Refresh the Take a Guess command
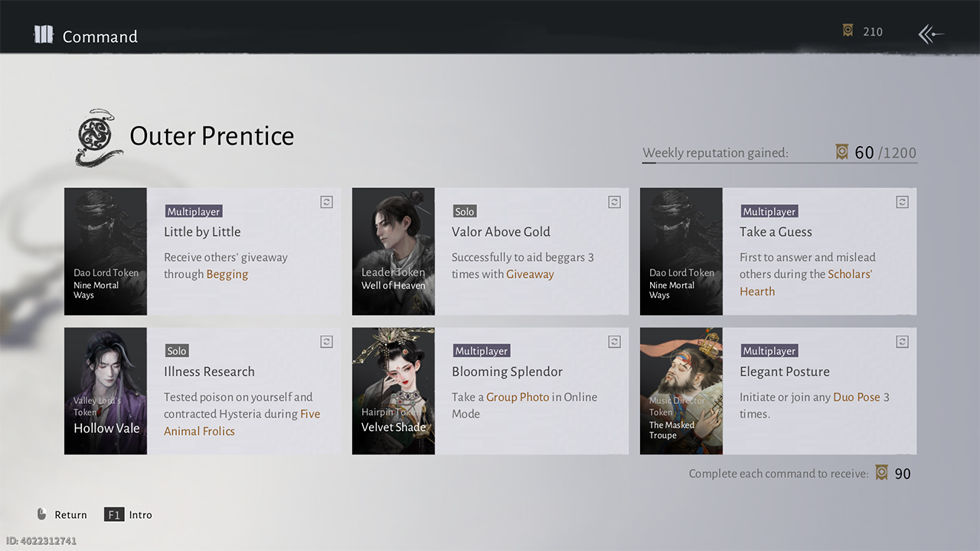Viewport: 980px width, 551px height. click(x=902, y=202)
